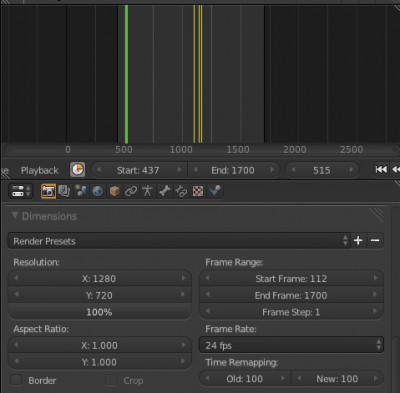This screenshot has height=393, width=400.
Task: Decrease the Aspect Ratio Y value
Action: 16,361
